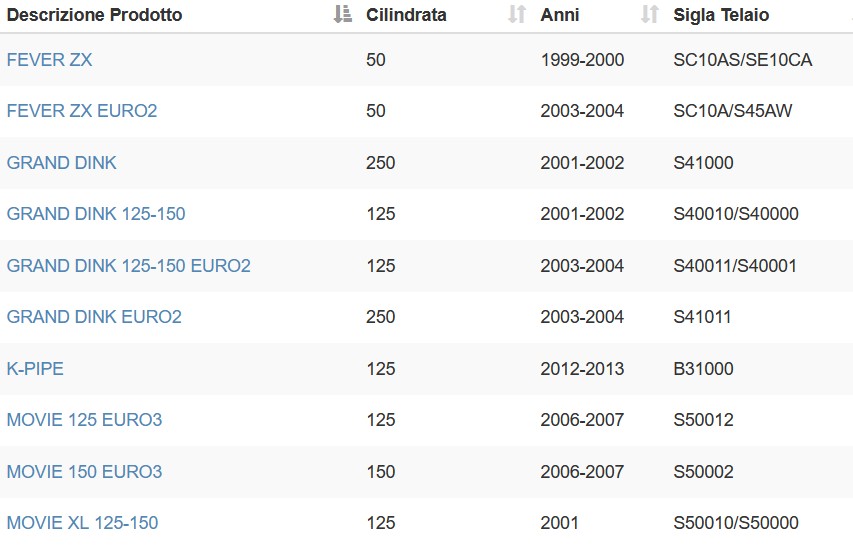
Task: Click the Cilindrata header label
Action: click(406, 15)
